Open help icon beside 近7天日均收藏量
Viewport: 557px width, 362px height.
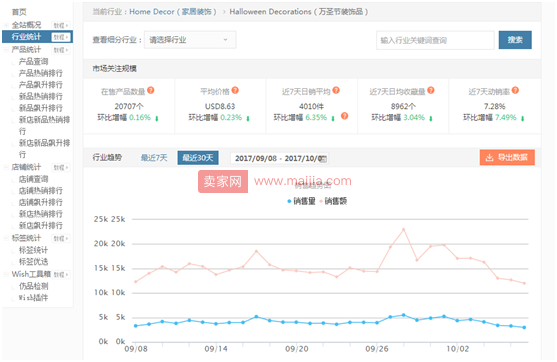[x=431, y=91]
